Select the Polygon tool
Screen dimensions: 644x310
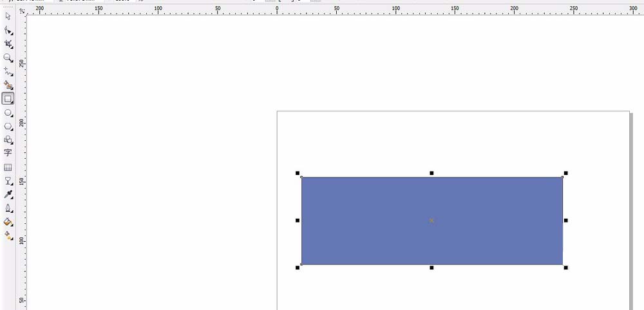pos(8,126)
